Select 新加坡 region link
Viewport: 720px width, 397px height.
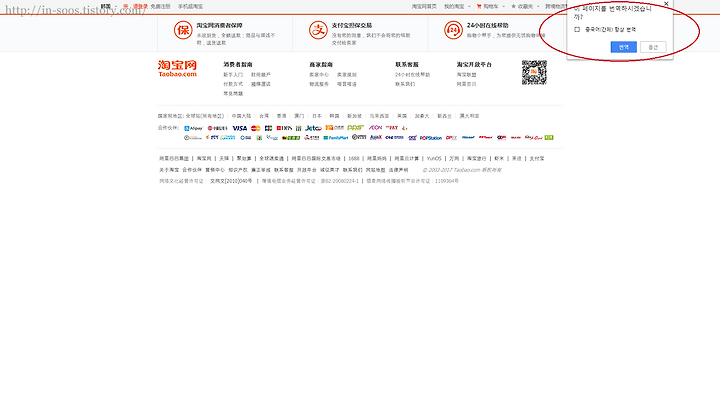354,116
